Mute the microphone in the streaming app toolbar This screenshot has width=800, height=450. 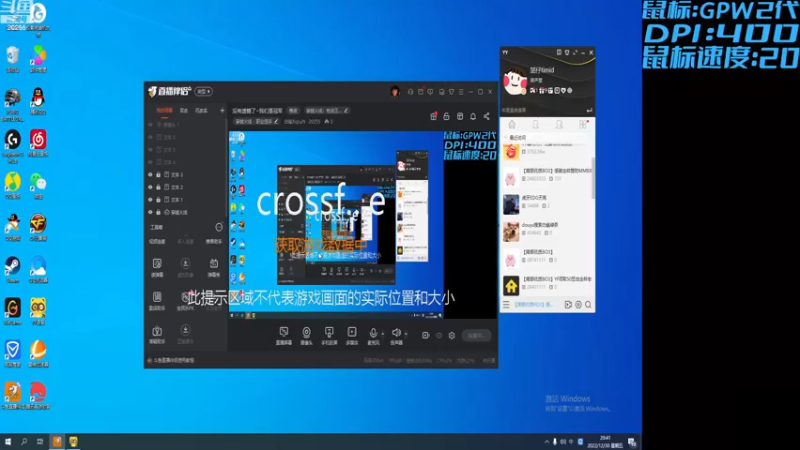(373, 333)
